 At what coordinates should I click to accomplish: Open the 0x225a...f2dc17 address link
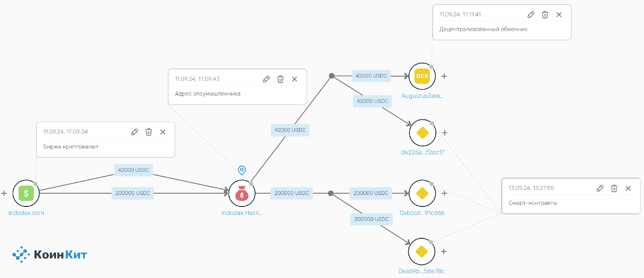(x=423, y=152)
